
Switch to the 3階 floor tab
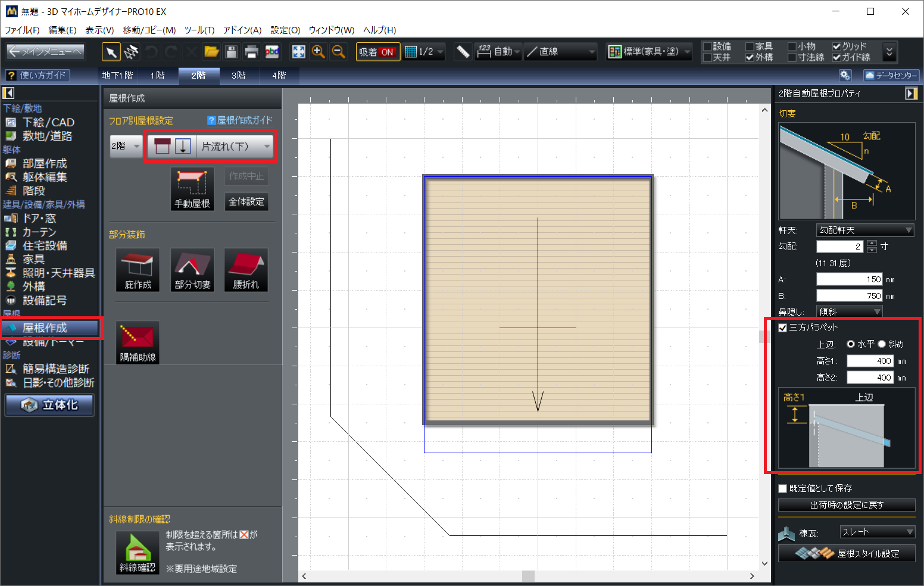coord(238,76)
